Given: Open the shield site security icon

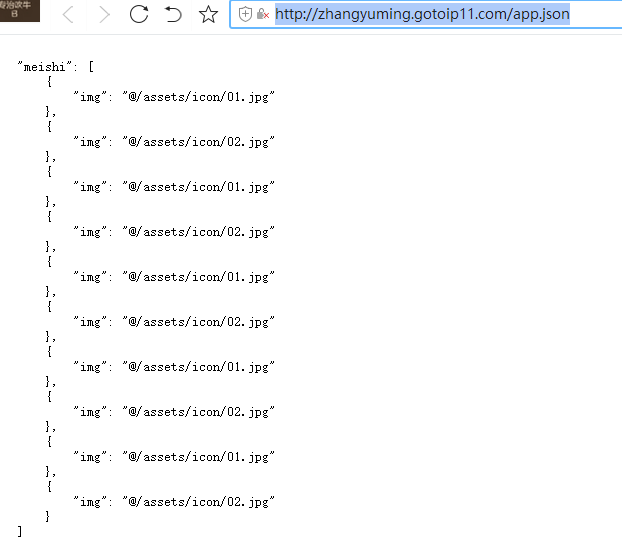Looking at the screenshot, I should click(x=246, y=15).
